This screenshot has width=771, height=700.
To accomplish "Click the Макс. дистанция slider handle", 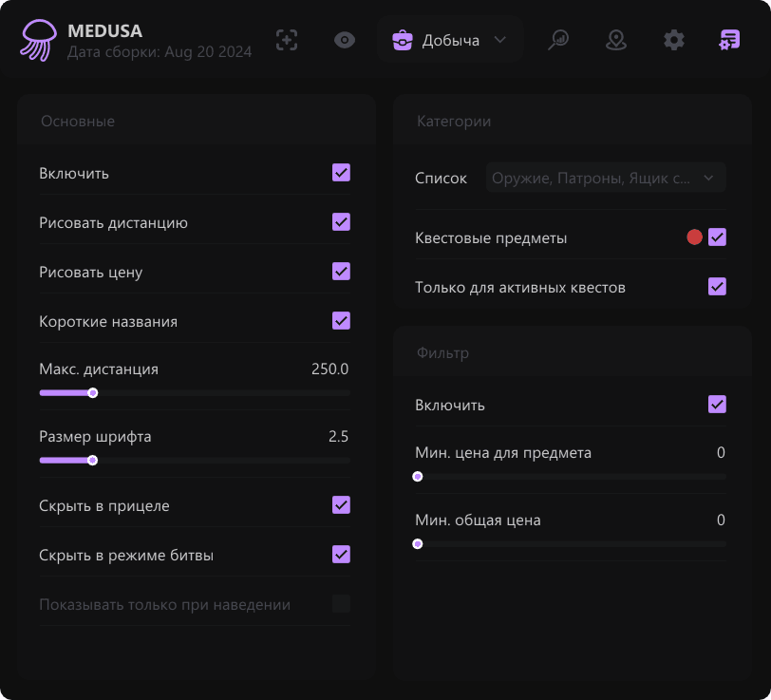I will coord(92,392).
